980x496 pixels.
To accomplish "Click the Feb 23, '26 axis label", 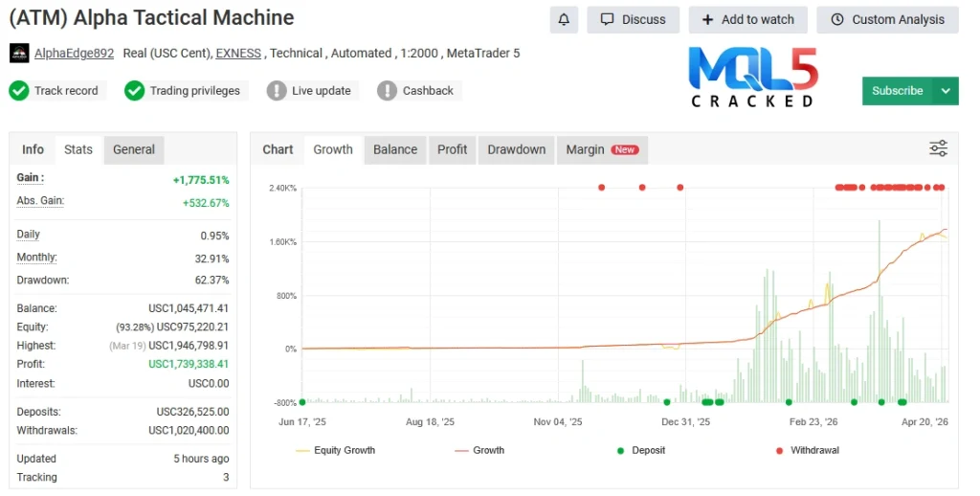I will point(813,422).
